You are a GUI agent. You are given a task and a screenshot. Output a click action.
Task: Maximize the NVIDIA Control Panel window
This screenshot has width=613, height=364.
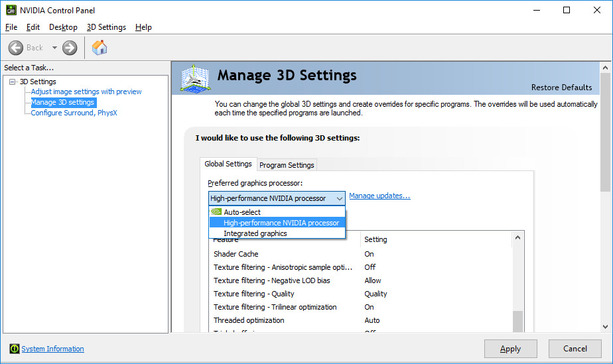(567, 10)
